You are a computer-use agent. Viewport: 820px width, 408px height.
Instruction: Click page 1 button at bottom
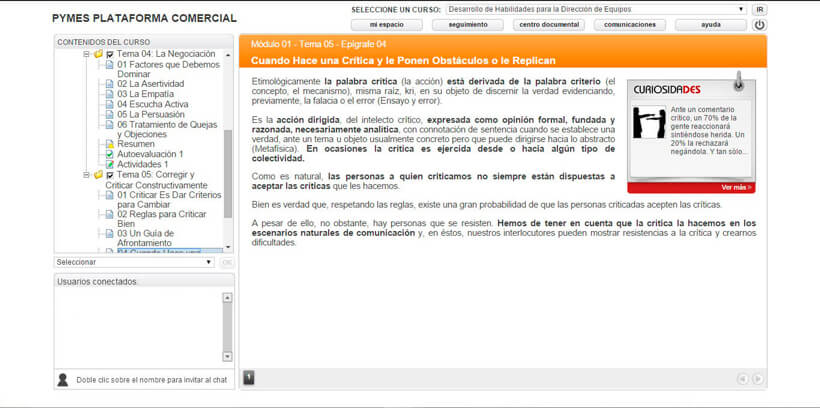[249, 377]
